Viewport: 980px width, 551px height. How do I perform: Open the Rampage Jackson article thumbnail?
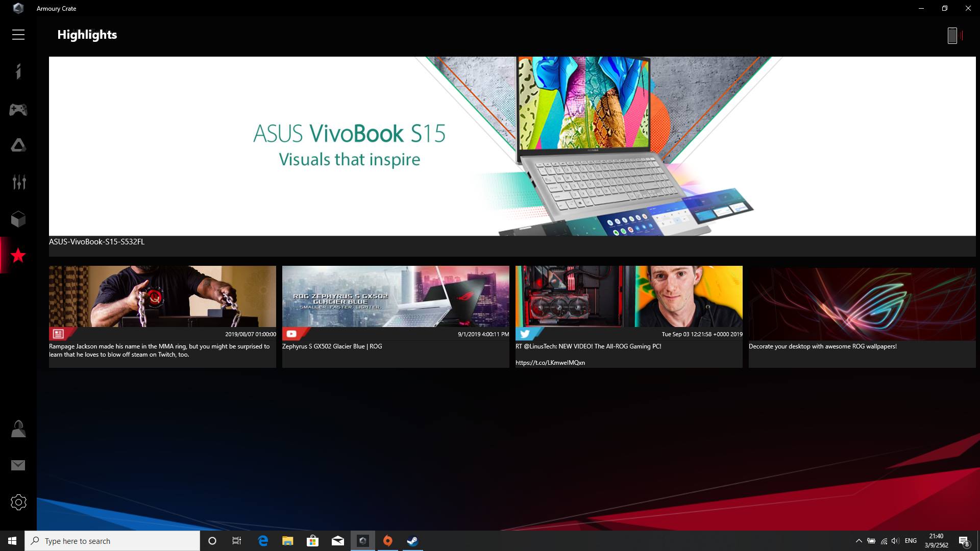[x=162, y=296]
